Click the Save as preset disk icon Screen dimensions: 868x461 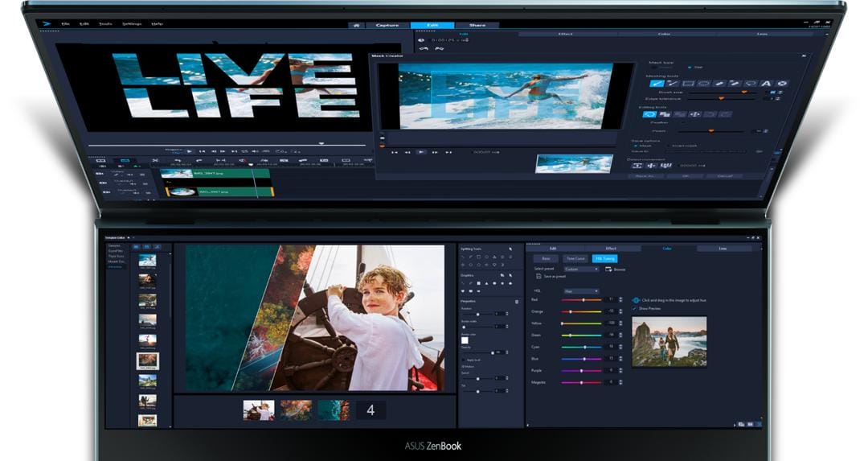click(x=538, y=276)
